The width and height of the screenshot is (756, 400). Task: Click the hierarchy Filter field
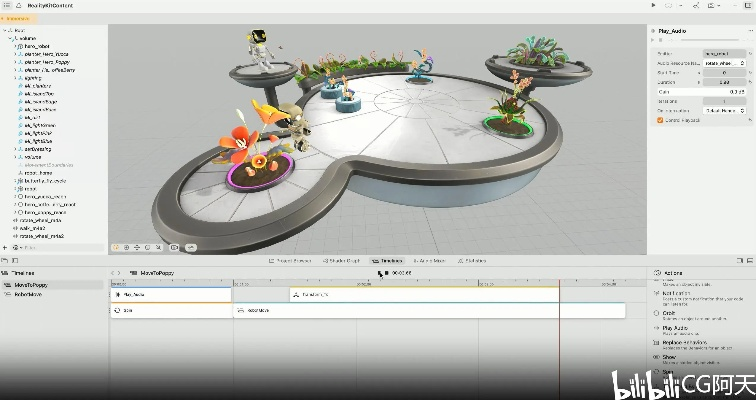click(58, 247)
